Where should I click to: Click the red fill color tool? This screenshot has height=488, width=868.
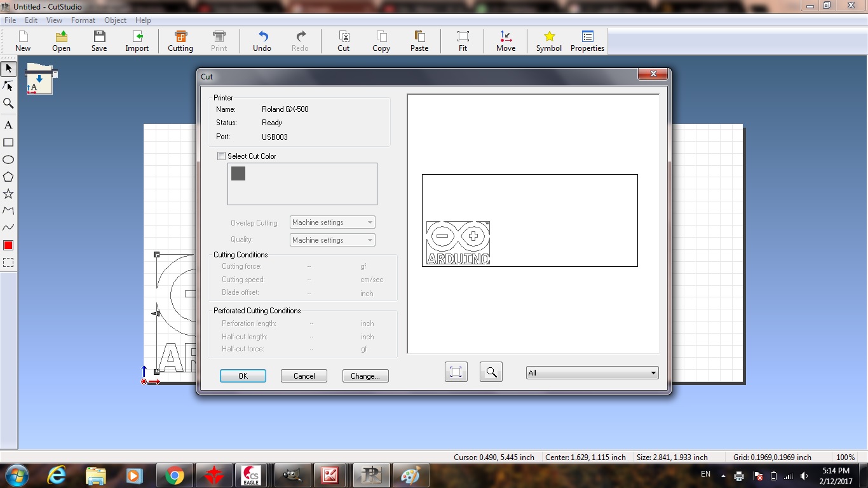tap(8, 245)
